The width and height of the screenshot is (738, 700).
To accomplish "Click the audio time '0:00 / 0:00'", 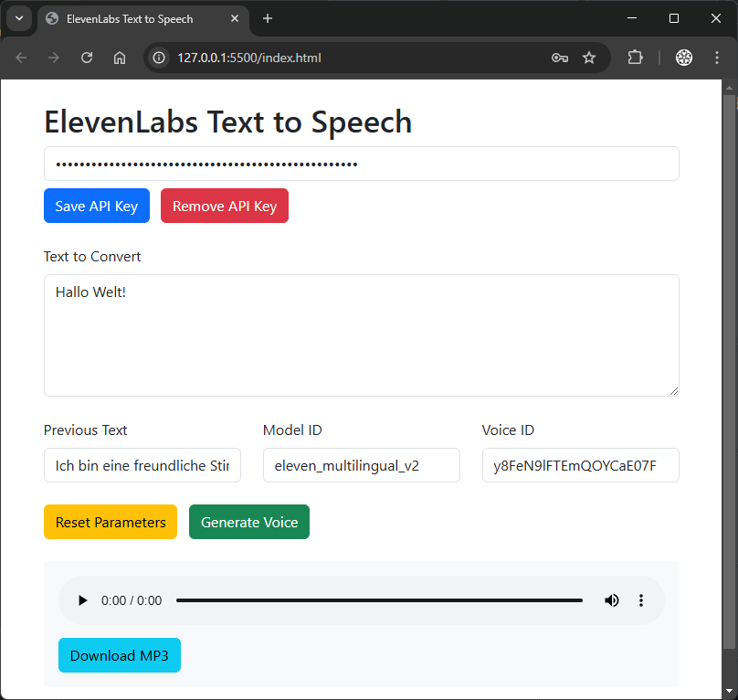I will 132,600.
